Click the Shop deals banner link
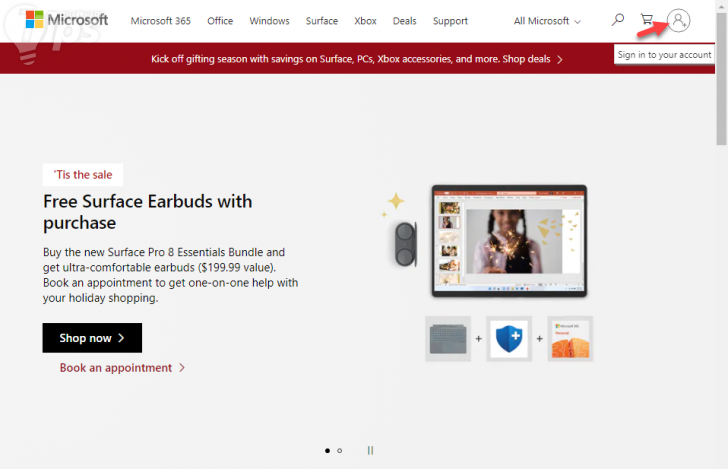 pos(533,59)
